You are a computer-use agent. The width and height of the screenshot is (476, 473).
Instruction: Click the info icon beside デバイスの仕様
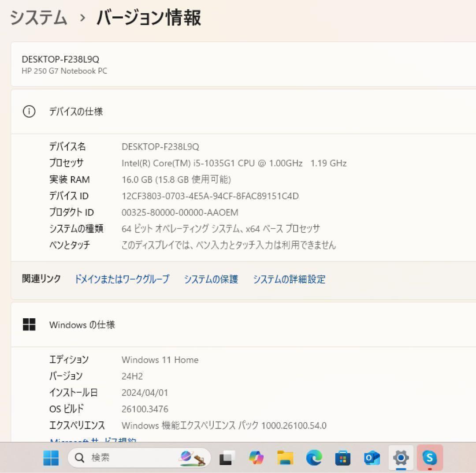30,112
